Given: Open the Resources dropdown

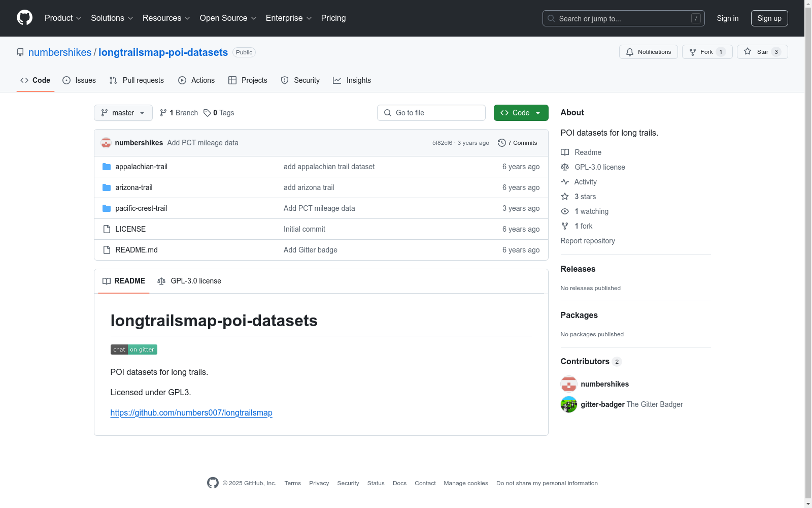Looking at the screenshot, I should point(166,18).
